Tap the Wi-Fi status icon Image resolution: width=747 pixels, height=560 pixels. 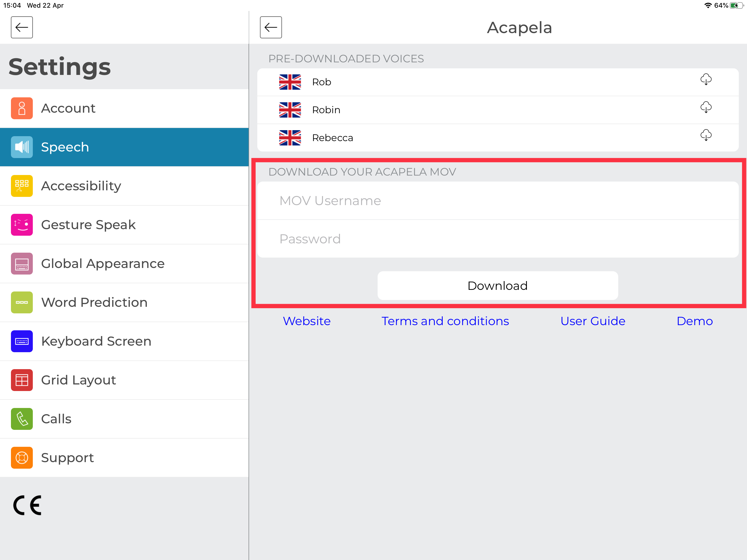(x=708, y=5)
